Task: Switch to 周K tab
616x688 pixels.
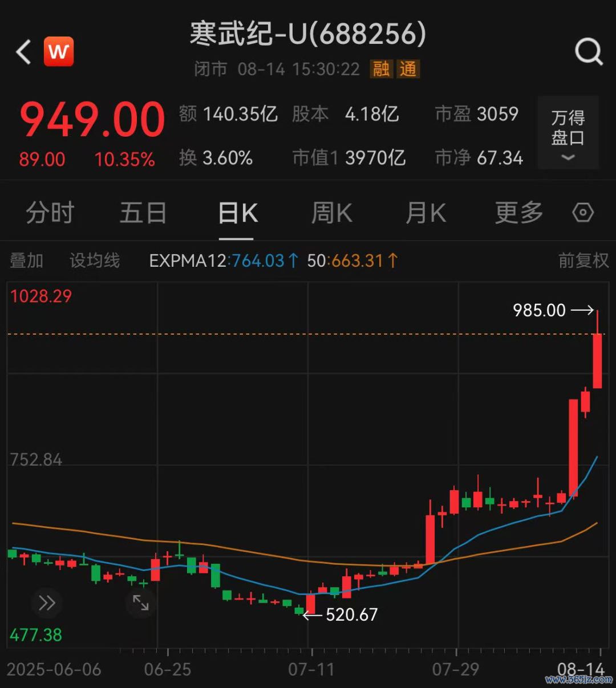Action: 332,213
